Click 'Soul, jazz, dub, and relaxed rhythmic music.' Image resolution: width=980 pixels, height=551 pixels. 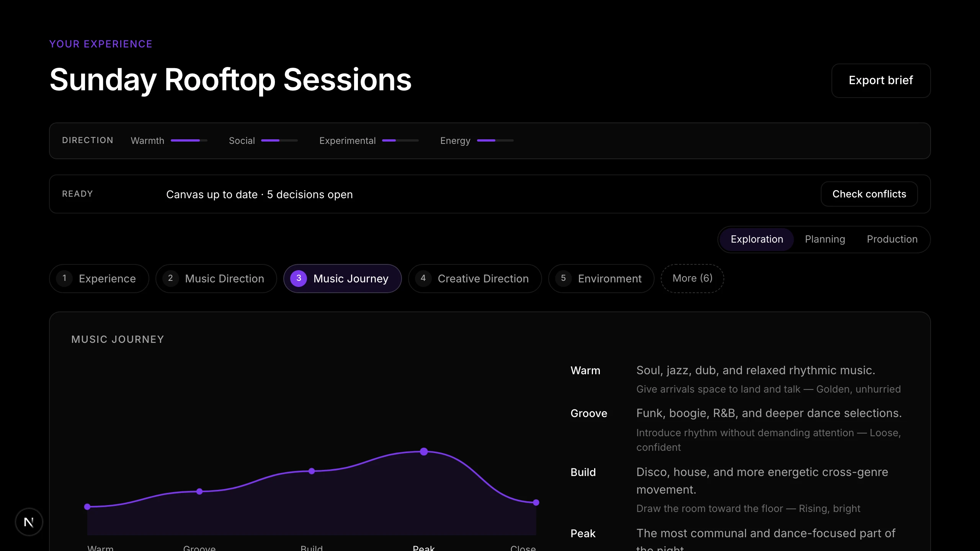(x=756, y=370)
